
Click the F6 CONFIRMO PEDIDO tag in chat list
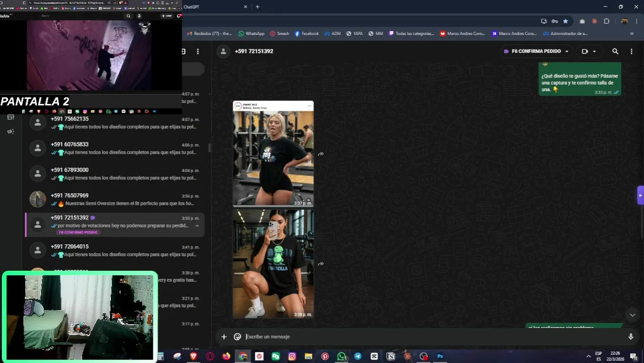78,232
